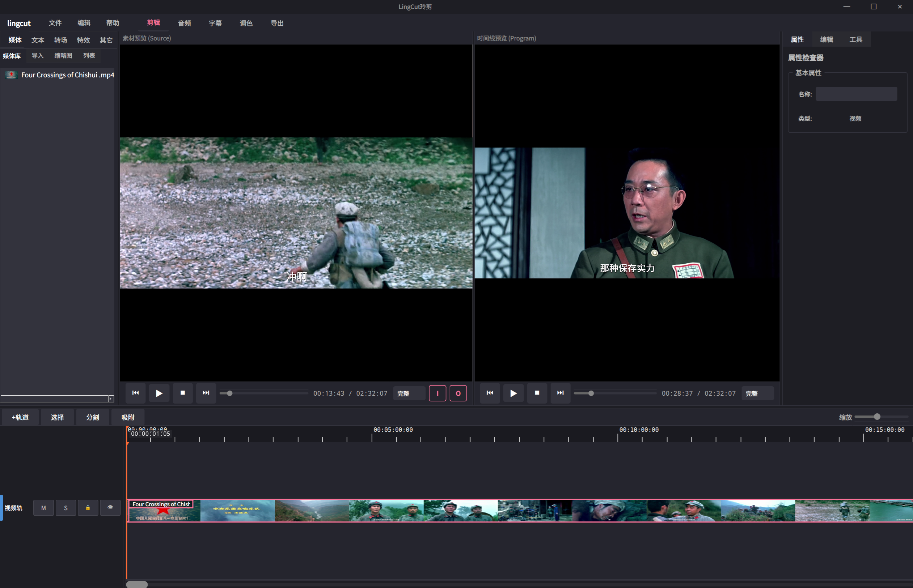Screen dimensions: 913x588
Task: Click the 名称 input field
Action: [857, 94]
